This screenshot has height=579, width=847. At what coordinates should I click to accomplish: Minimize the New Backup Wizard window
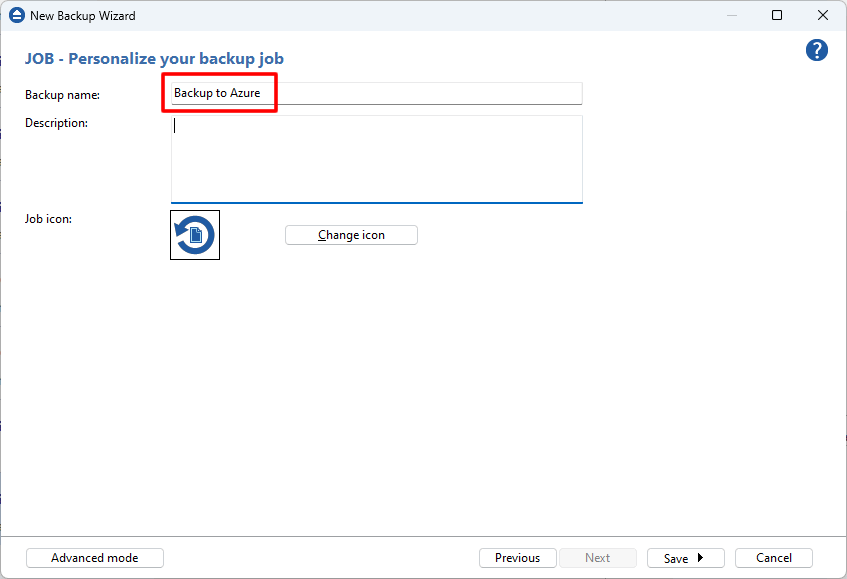[x=731, y=15]
